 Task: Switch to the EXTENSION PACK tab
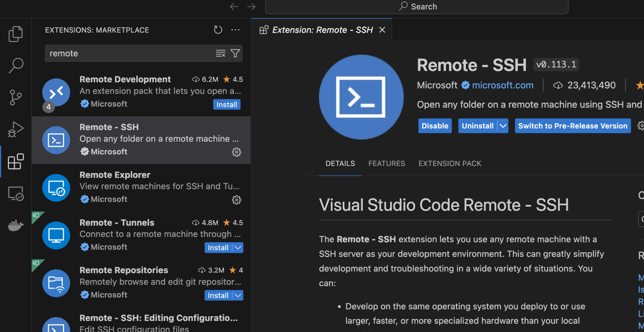click(450, 163)
